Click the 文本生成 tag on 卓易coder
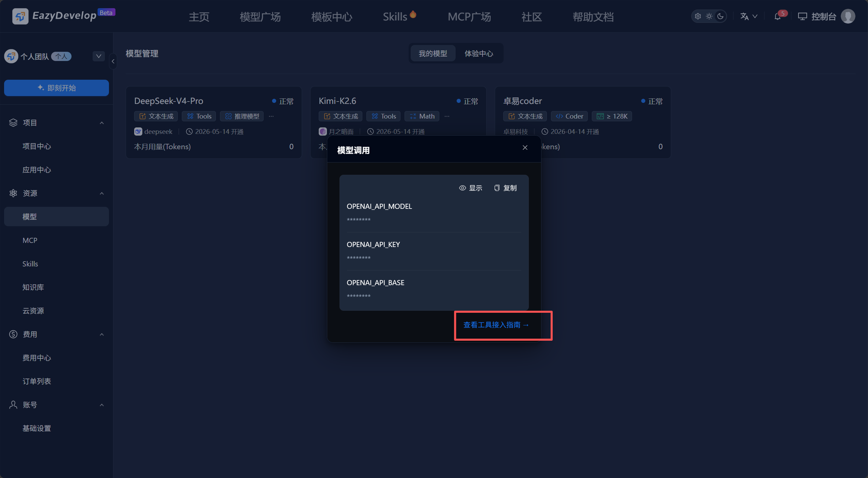This screenshot has width=868, height=478. [525, 116]
